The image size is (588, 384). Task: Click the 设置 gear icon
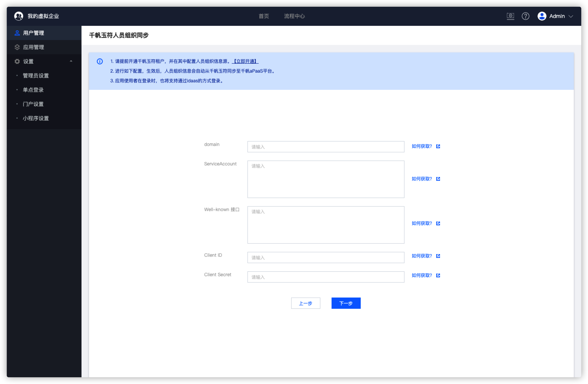(17, 61)
